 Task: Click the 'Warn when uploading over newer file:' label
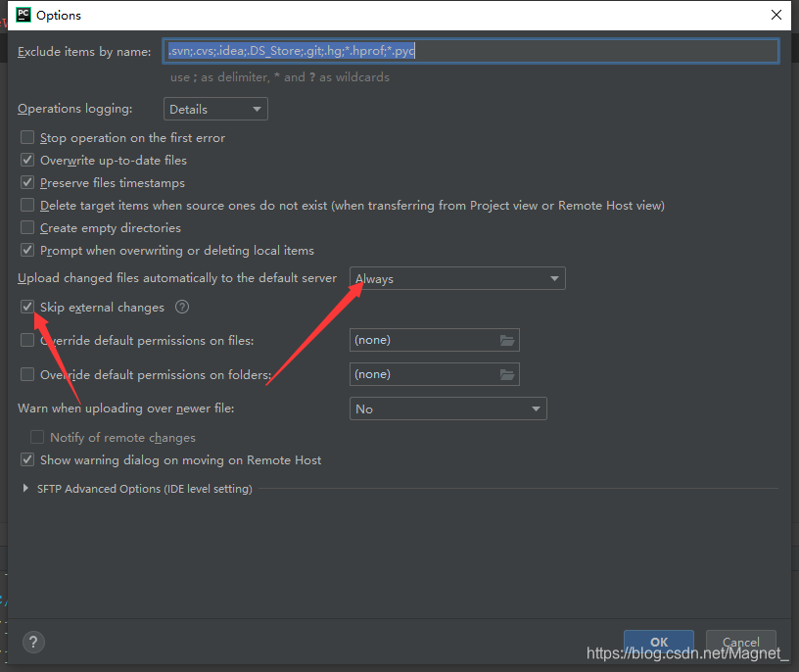[x=126, y=408]
